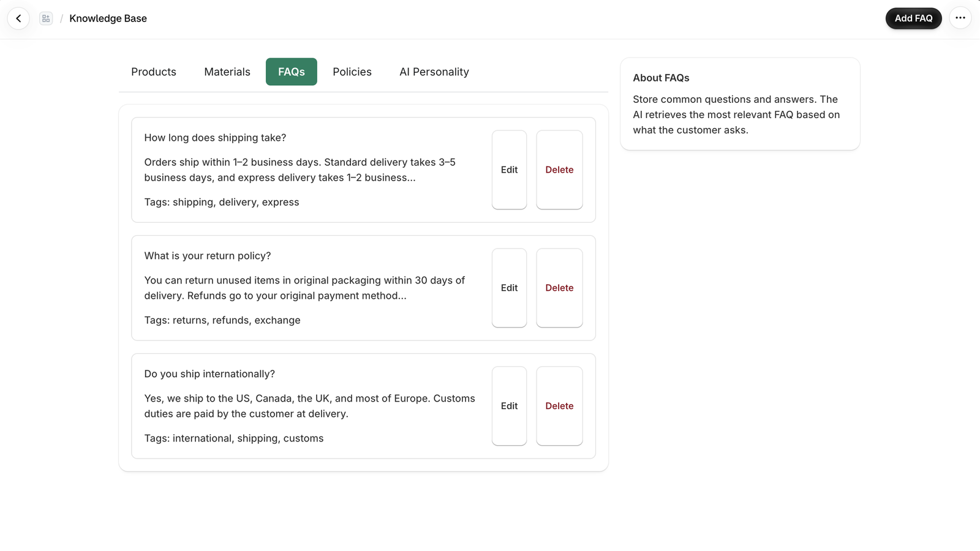Click question "How long does shipping take?"
The image size is (980, 551).
tap(215, 138)
